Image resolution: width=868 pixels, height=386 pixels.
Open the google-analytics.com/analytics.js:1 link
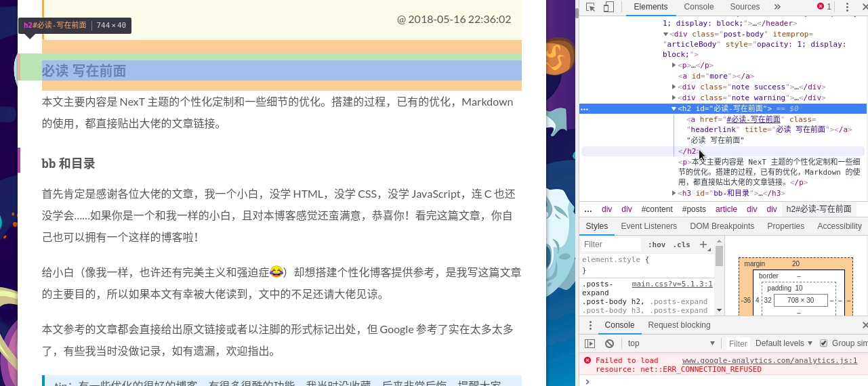(770, 361)
